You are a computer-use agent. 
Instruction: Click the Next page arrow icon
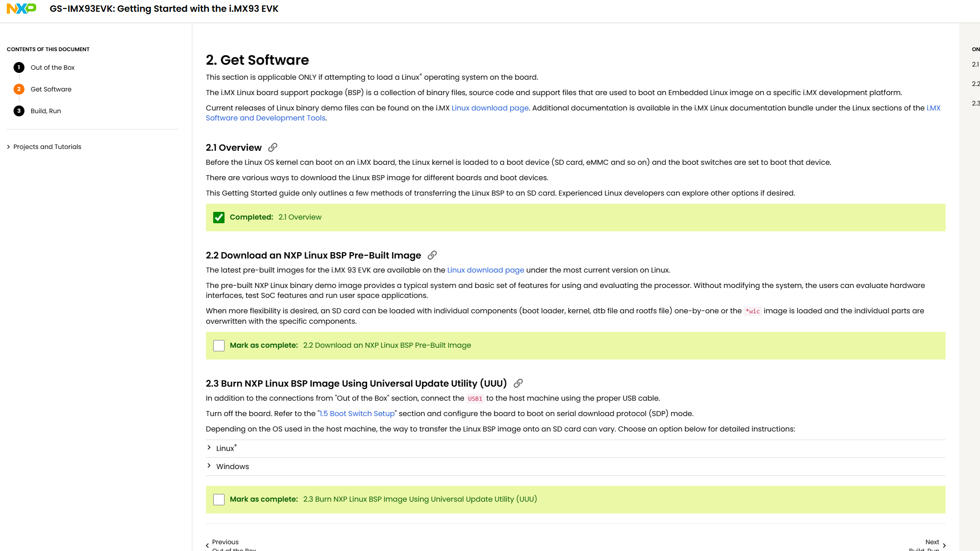[944, 546]
